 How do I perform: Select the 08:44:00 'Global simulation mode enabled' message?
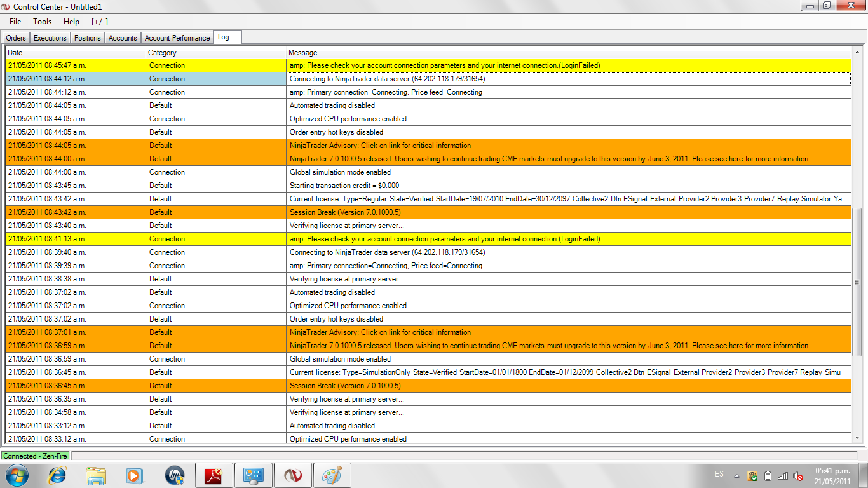pyautogui.click(x=569, y=172)
